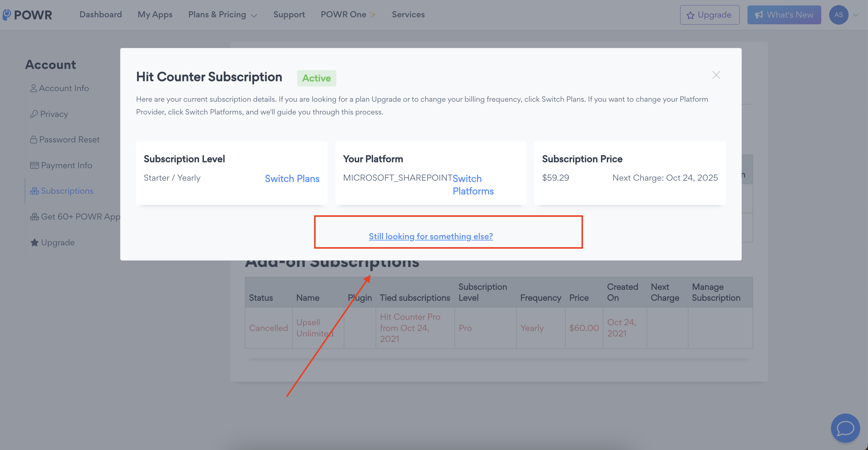Click the POWR logo icon
This screenshot has width=868, height=450.
pos(7,15)
